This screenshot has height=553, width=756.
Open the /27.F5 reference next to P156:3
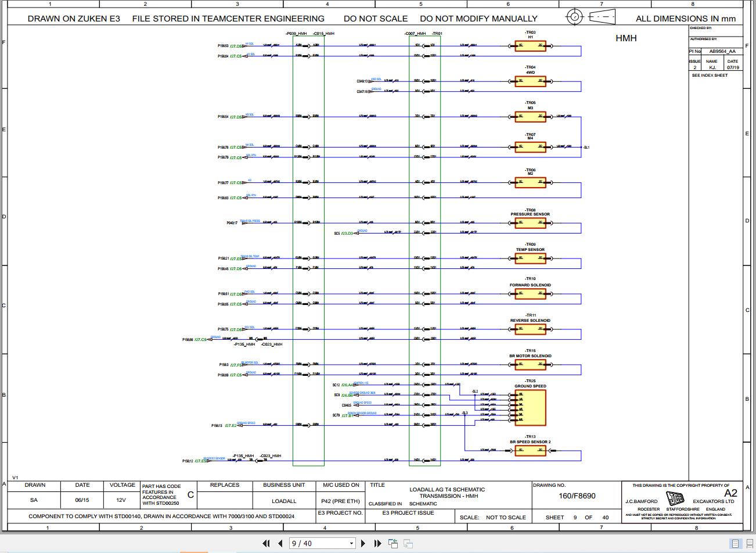236,365
